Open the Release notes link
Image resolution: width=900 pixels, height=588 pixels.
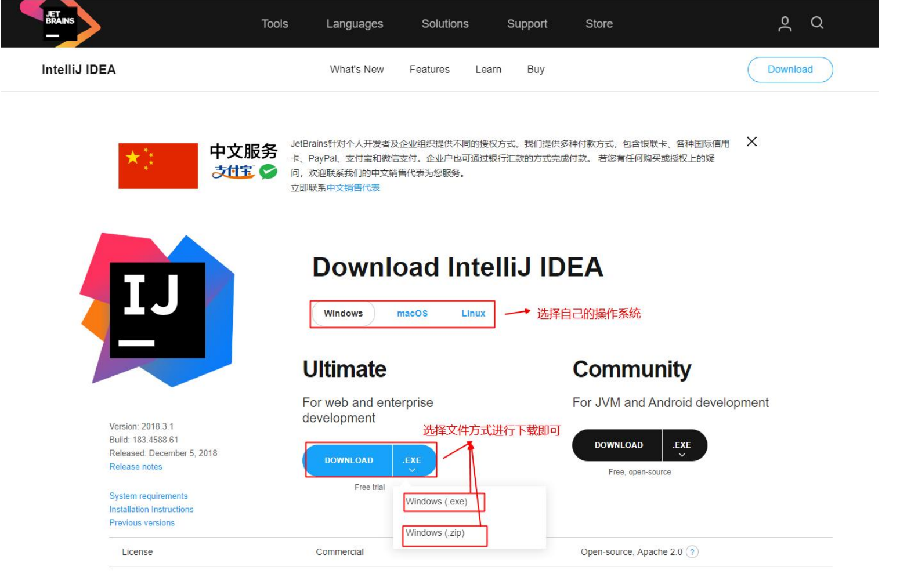click(136, 467)
